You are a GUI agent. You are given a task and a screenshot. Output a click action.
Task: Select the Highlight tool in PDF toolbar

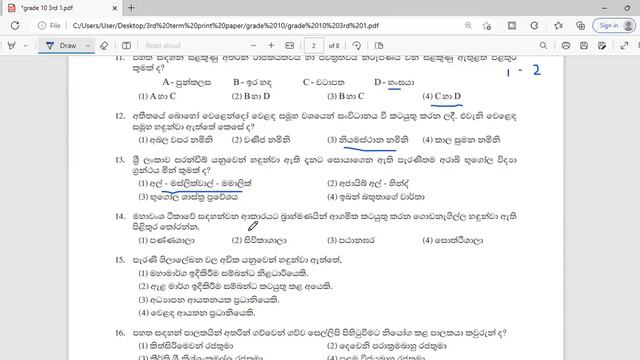click(x=11, y=45)
